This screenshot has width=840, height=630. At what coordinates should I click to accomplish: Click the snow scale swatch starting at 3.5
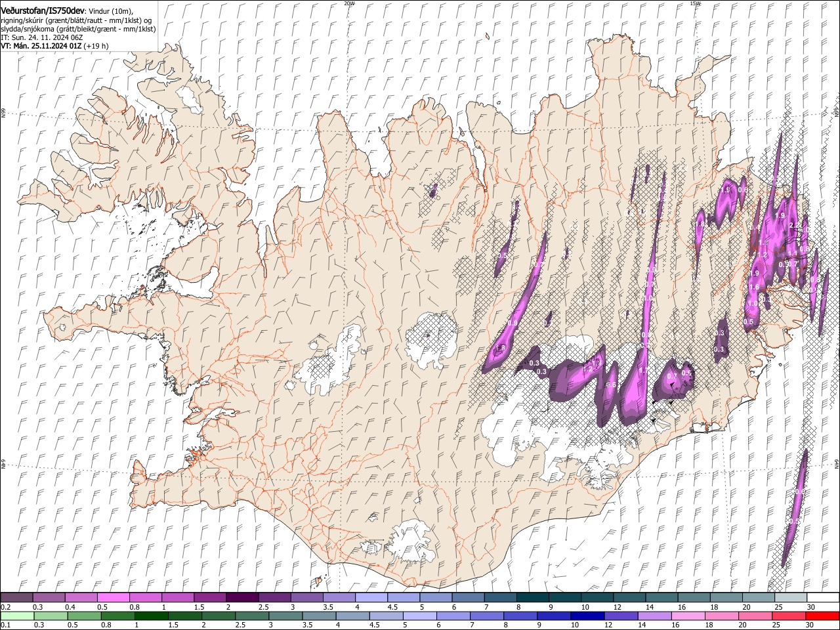click(x=339, y=597)
